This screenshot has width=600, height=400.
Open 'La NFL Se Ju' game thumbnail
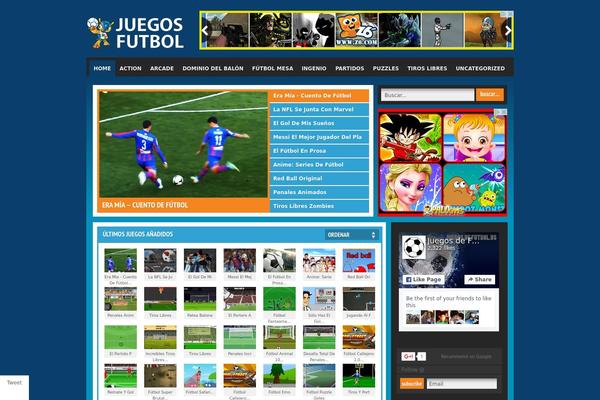(x=160, y=260)
